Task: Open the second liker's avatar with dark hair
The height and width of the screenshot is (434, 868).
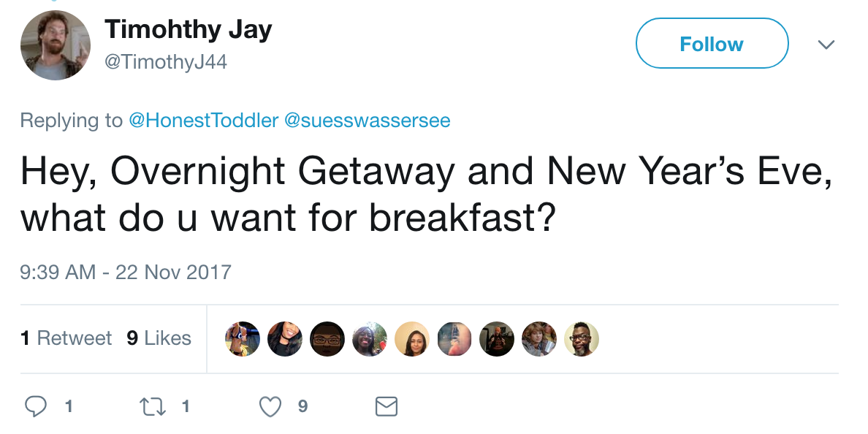Action: 284,339
